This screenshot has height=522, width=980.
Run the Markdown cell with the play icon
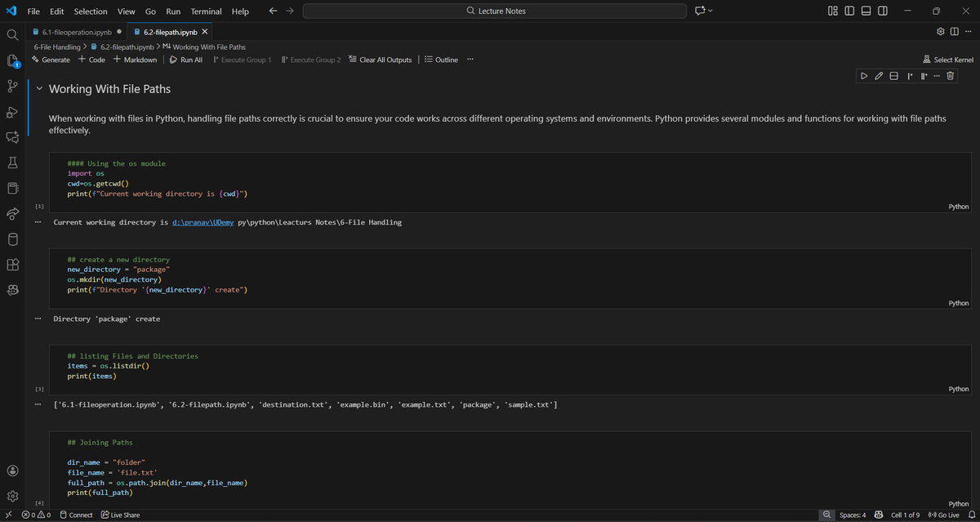864,75
